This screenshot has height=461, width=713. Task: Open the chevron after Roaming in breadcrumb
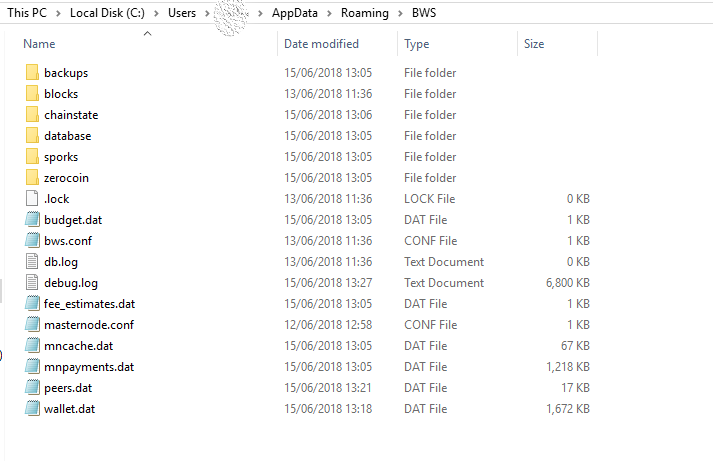click(400, 13)
